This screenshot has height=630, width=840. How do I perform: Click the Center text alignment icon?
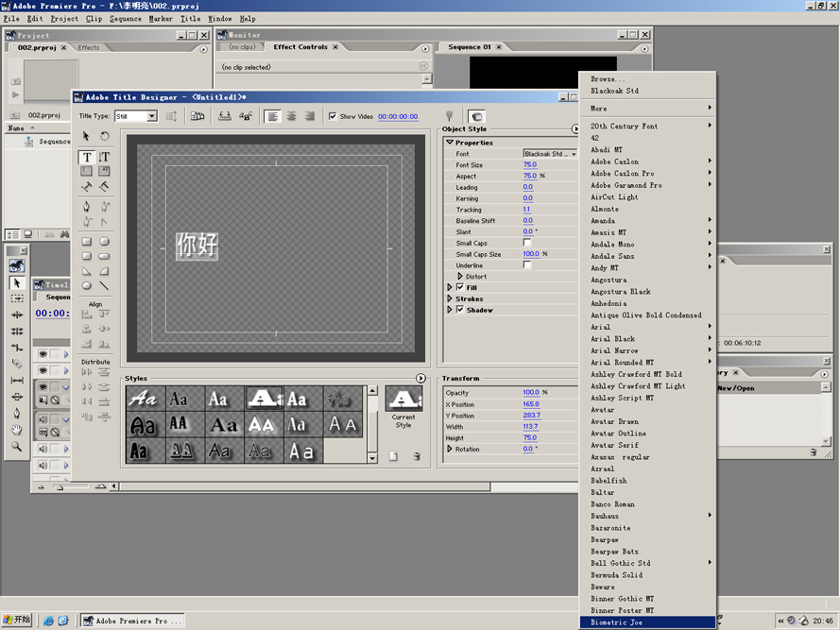291,116
